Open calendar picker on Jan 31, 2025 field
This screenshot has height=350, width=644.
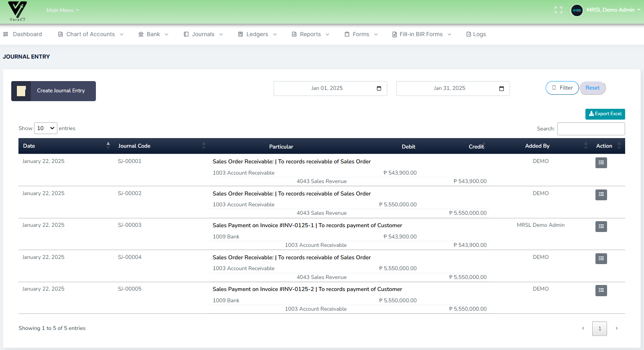(x=501, y=88)
